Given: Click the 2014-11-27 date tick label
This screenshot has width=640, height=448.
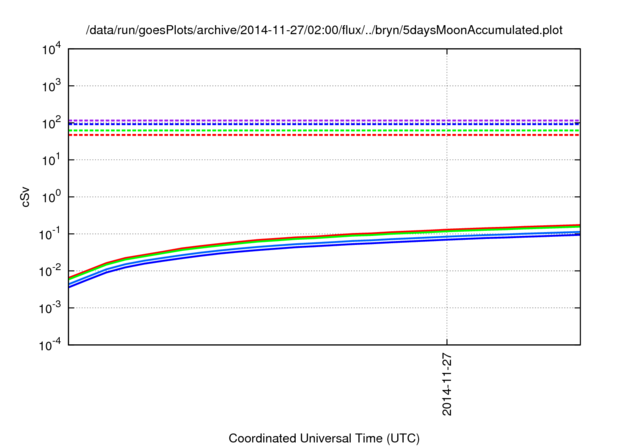Looking at the screenshot, I should click(x=447, y=384).
